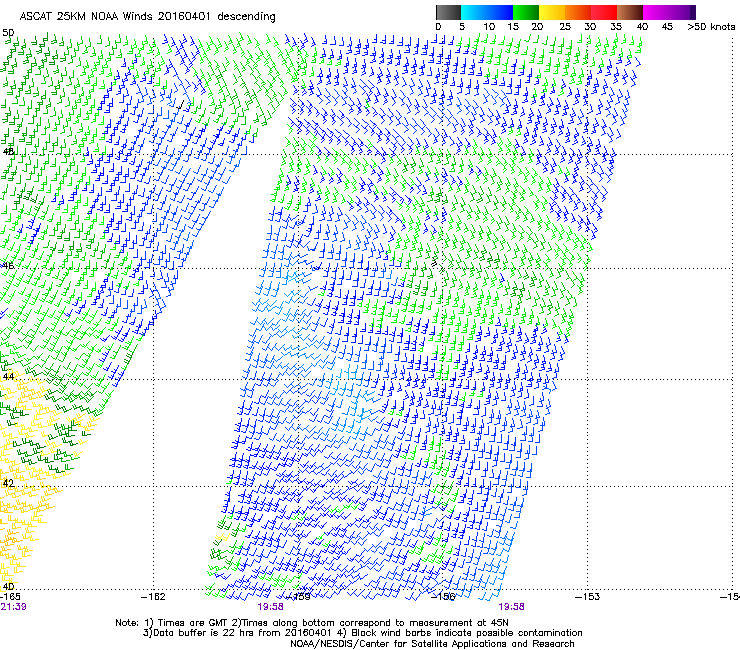The image size is (740, 650).
Task: Click the 44 latitude axis label
Action: [x=8, y=377]
